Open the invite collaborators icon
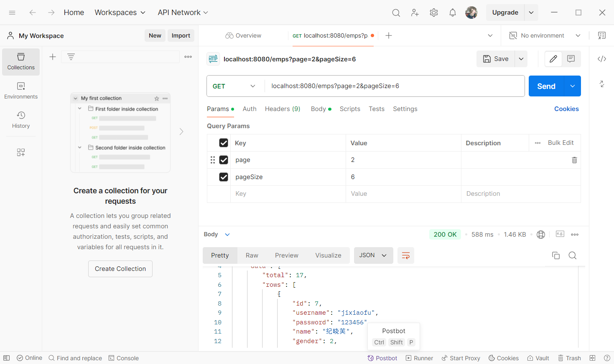 click(x=415, y=13)
